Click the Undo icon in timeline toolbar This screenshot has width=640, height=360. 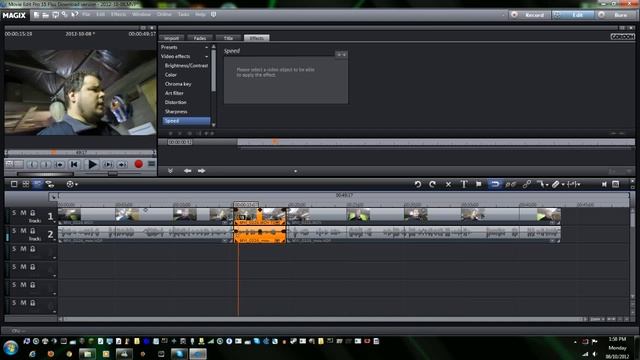point(418,184)
